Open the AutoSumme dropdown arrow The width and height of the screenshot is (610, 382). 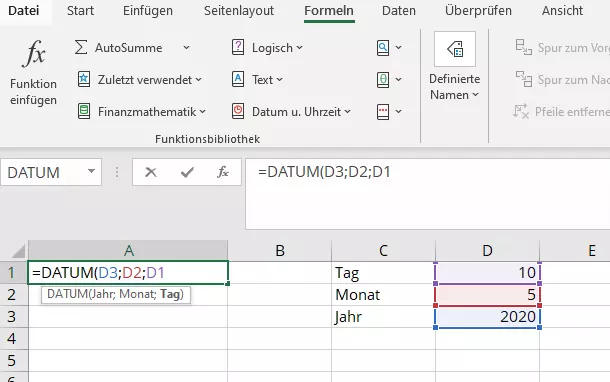pyautogui.click(x=186, y=47)
